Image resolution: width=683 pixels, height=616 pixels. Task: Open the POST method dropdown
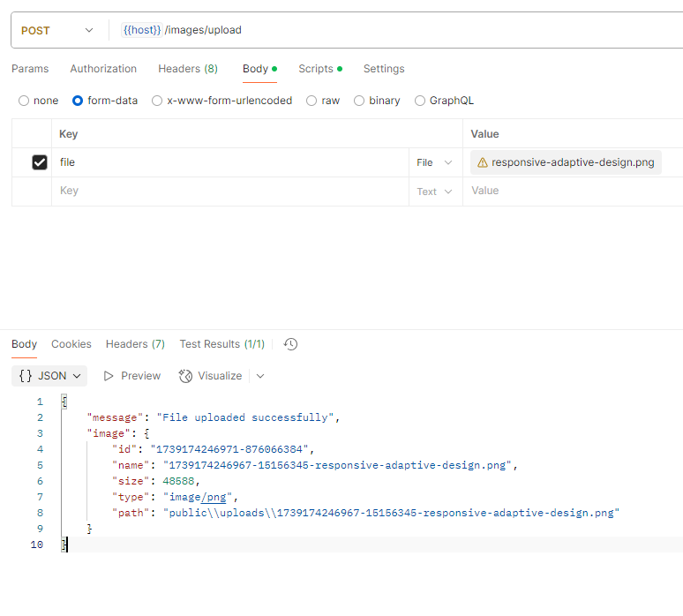tap(56, 31)
